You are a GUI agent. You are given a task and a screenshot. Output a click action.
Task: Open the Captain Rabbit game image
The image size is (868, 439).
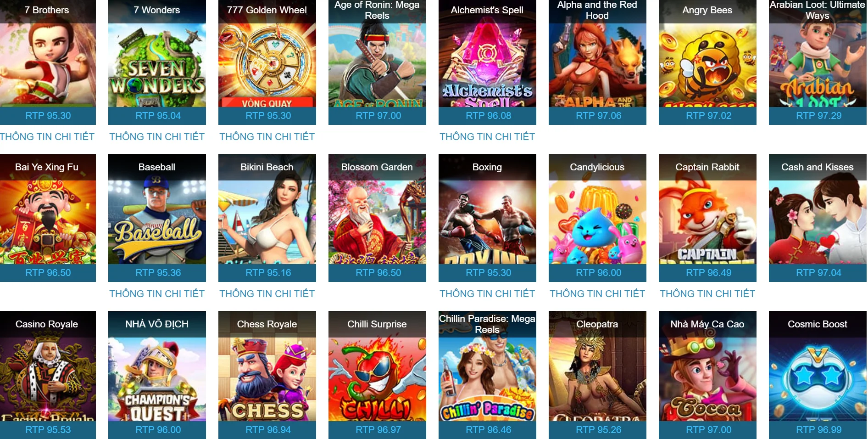pos(707,218)
